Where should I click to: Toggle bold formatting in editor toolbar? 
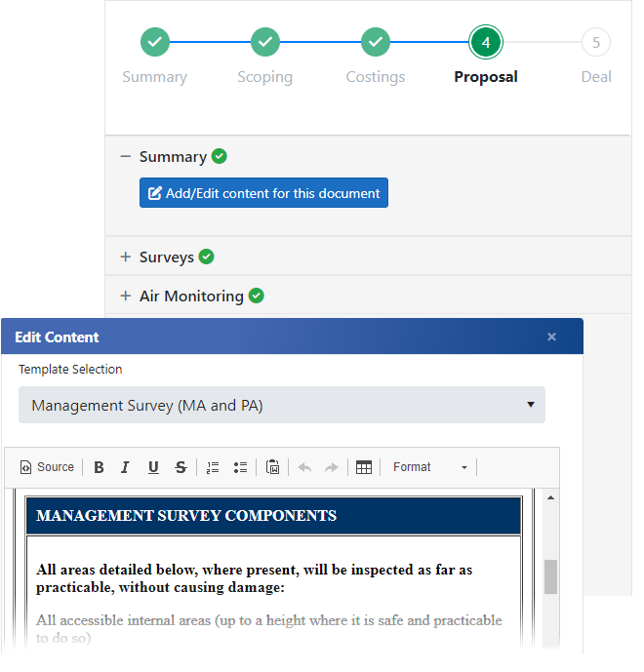click(x=99, y=467)
